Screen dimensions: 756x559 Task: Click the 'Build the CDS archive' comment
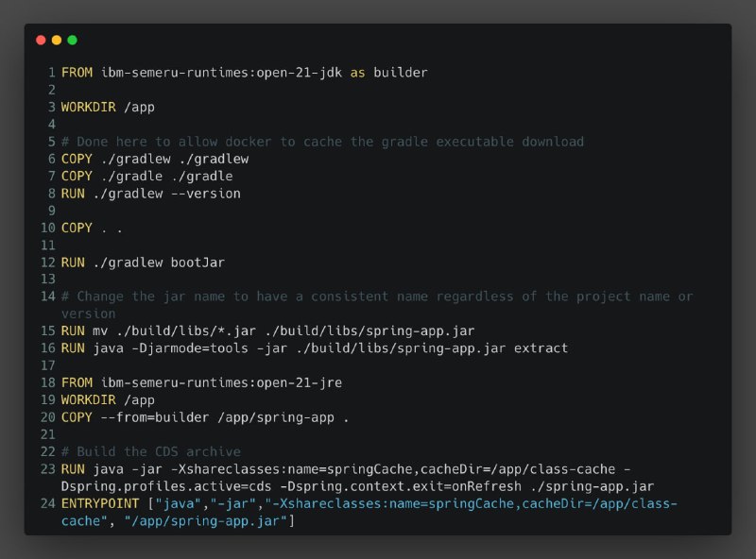tap(151, 452)
